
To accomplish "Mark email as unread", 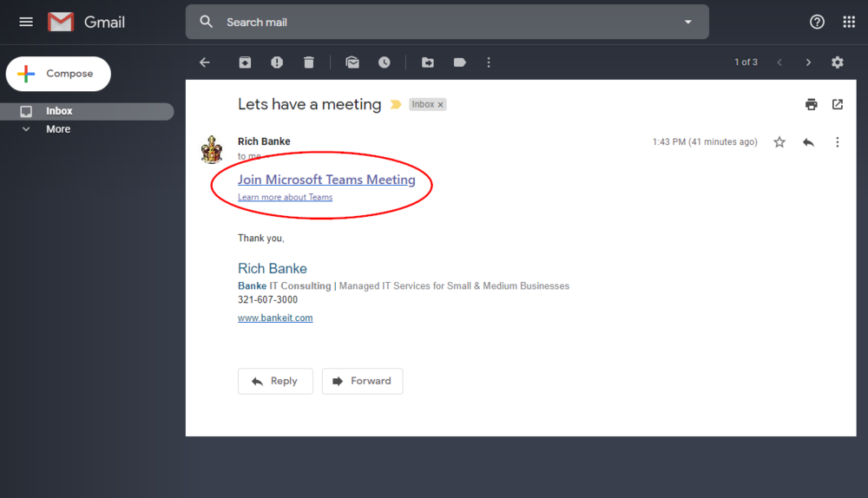I will (x=352, y=62).
